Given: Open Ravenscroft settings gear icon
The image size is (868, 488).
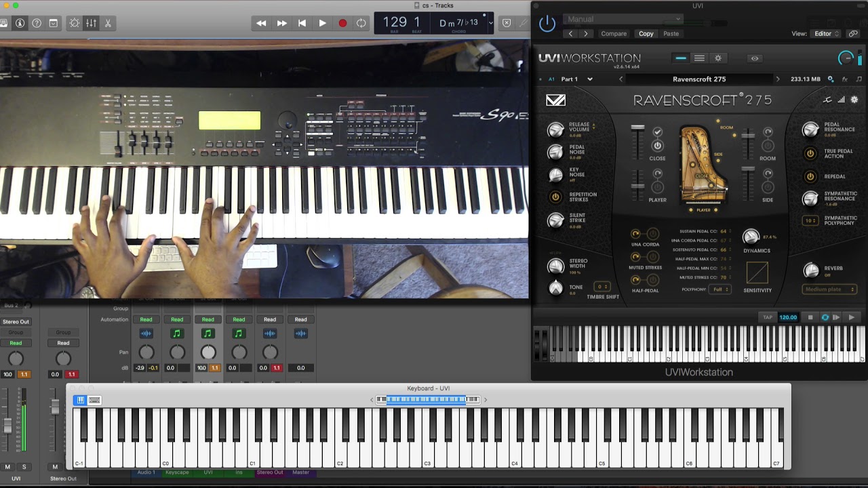Looking at the screenshot, I should 854,100.
